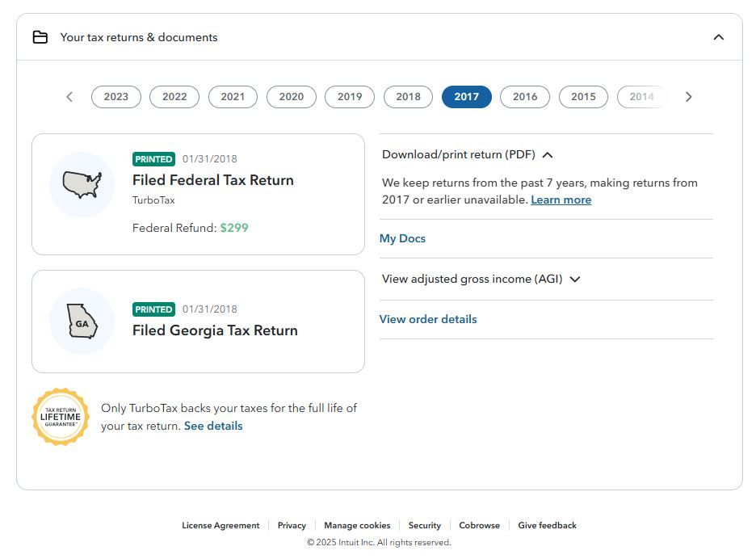Image resolution: width=756 pixels, height=559 pixels.
Task: Select the 2016 tax year tab
Action: 525,97
